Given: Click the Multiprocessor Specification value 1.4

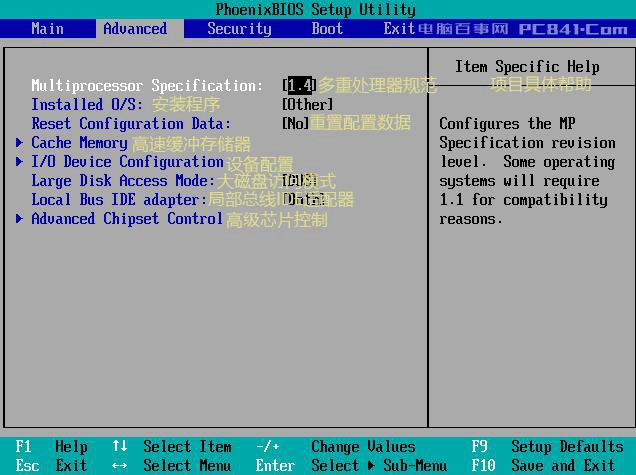Looking at the screenshot, I should coord(299,86).
